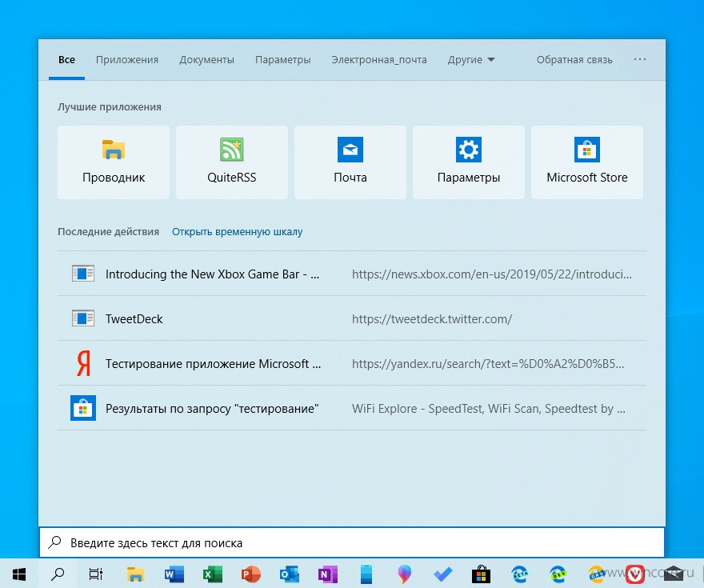Open the Почта mail app tile
The image size is (704, 588).
point(350,162)
